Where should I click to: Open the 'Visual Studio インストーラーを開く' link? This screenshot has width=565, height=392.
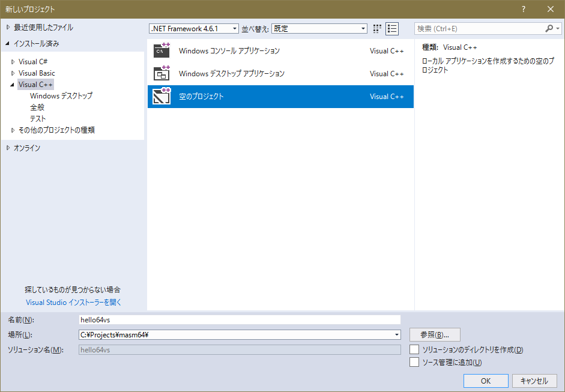pos(73,303)
